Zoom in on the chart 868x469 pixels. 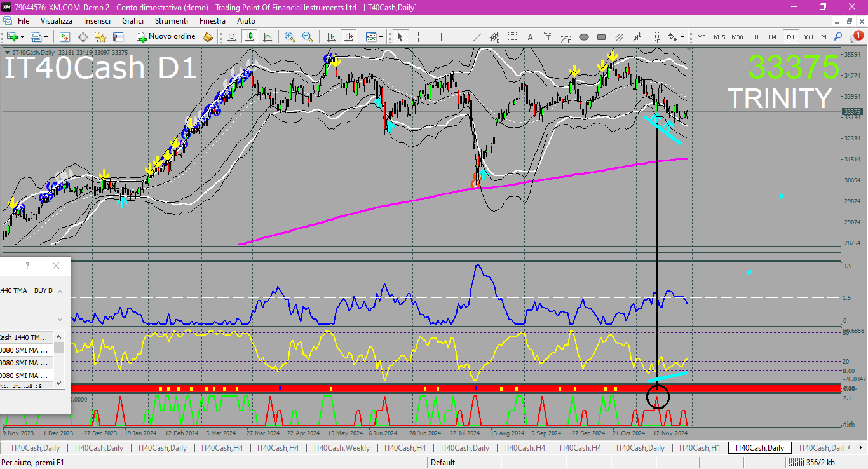290,37
